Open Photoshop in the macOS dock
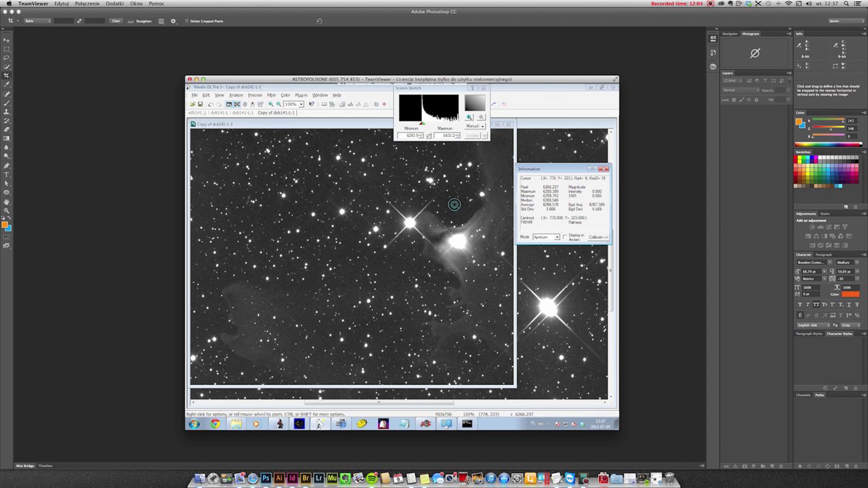Viewport: 868px width, 488px height. [266, 478]
